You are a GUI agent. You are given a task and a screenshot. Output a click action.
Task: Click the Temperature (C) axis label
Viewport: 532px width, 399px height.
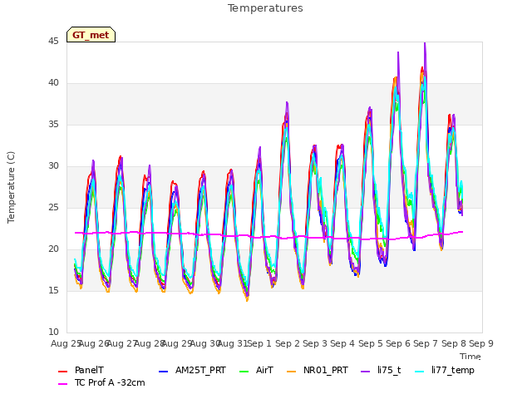point(11,187)
